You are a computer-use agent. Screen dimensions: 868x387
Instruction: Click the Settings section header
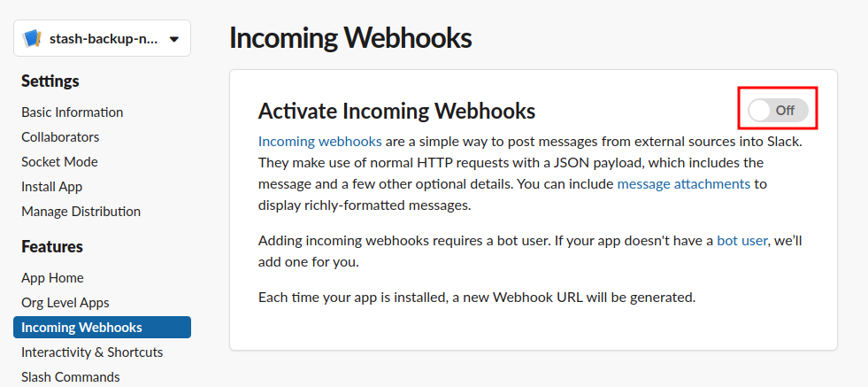pos(50,81)
